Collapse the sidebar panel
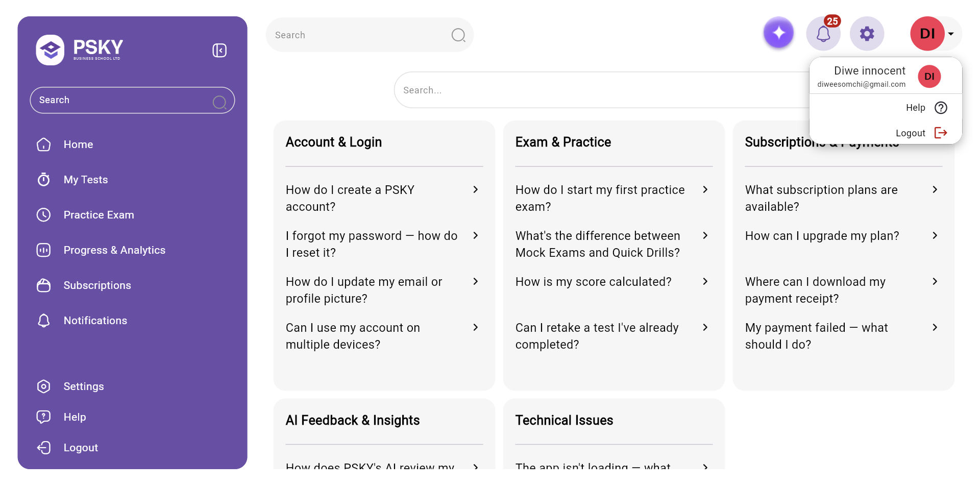 [x=219, y=50]
